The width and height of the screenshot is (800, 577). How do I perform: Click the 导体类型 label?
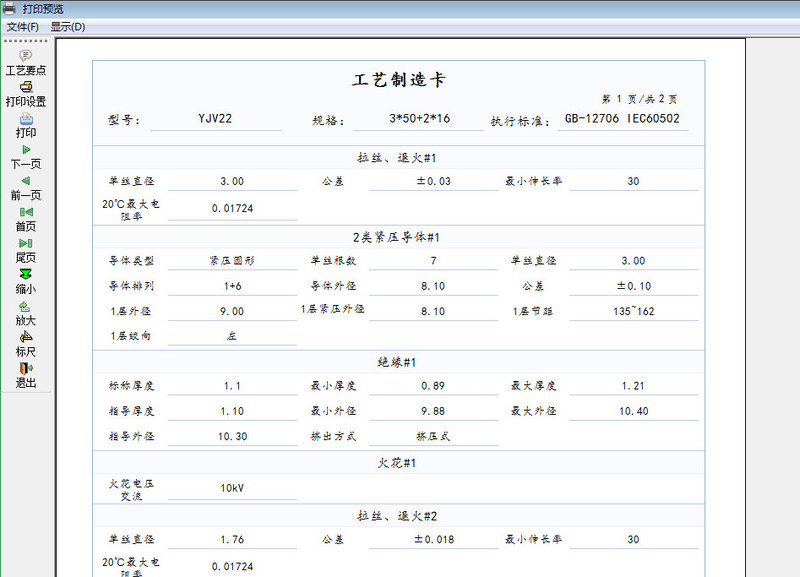(131, 261)
